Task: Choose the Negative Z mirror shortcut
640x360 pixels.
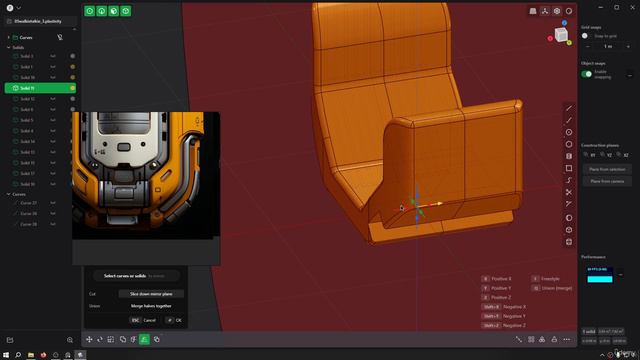Action: [x=504, y=325]
